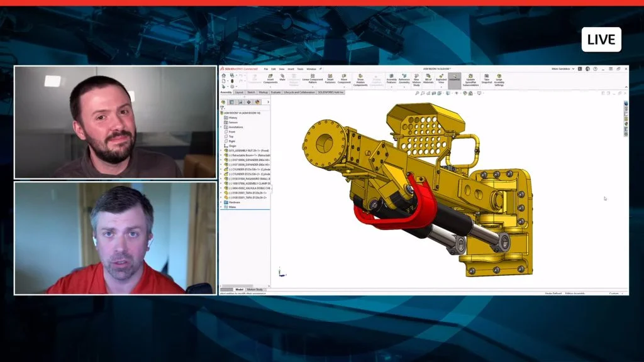The height and width of the screenshot is (362, 644).
Task: Expand the Mates folder in tree
Action: click(x=221, y=207)
